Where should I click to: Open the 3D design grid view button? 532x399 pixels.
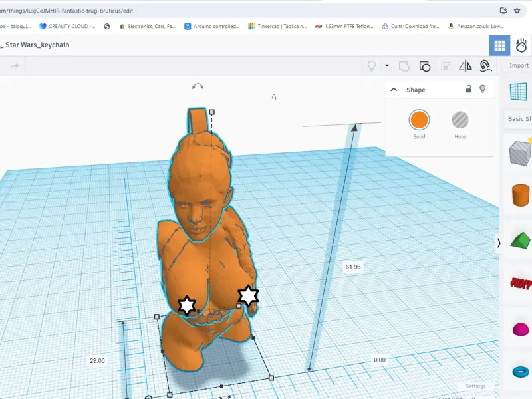(x=499, y=45)
